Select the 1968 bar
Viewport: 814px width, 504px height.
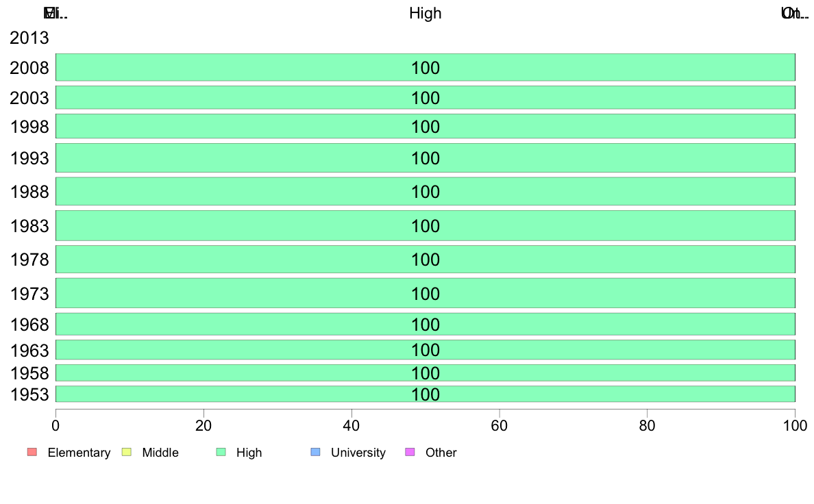pyautogui.click(x=425, y=324)
